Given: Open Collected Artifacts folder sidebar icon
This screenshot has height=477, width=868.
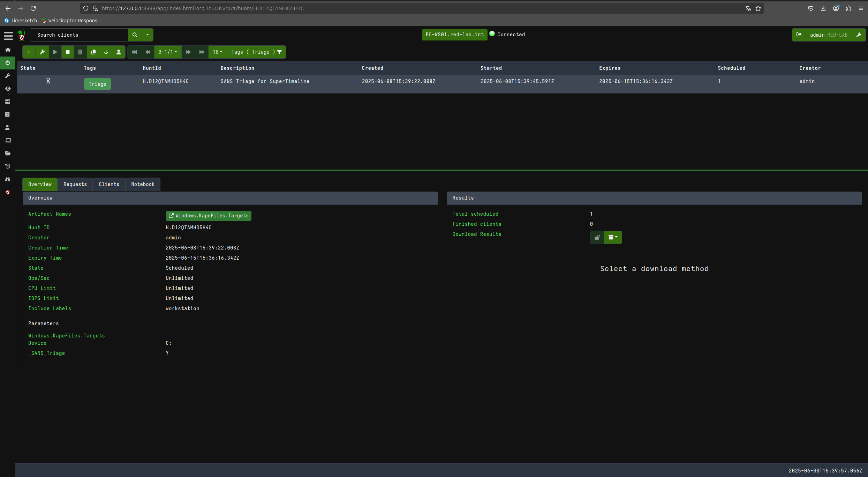Looking at the screenshot, I should (x=8, y=153).
